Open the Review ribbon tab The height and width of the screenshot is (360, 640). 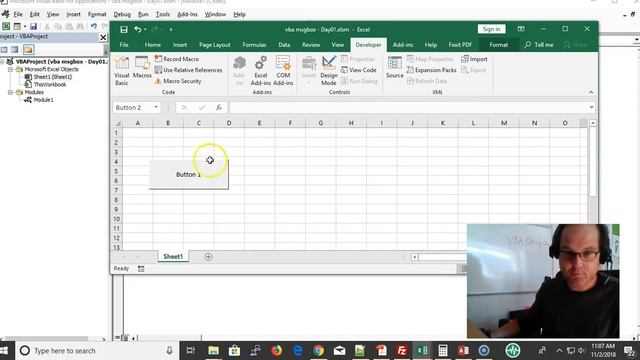coord(311,44)
